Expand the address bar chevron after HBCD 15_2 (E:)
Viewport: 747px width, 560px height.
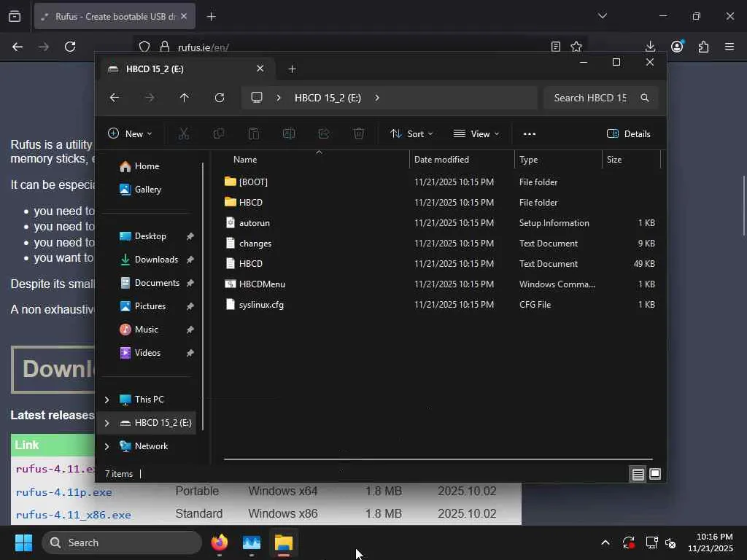coord(377,98)
